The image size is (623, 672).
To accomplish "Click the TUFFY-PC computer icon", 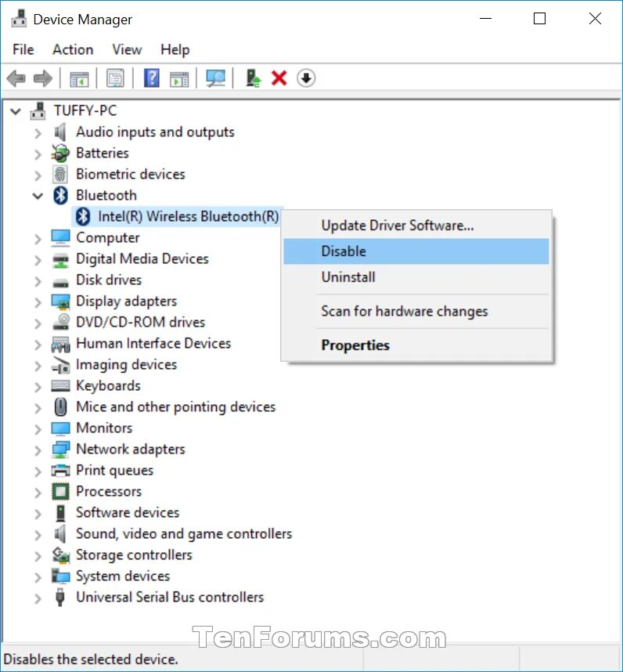I will [38, 111].
